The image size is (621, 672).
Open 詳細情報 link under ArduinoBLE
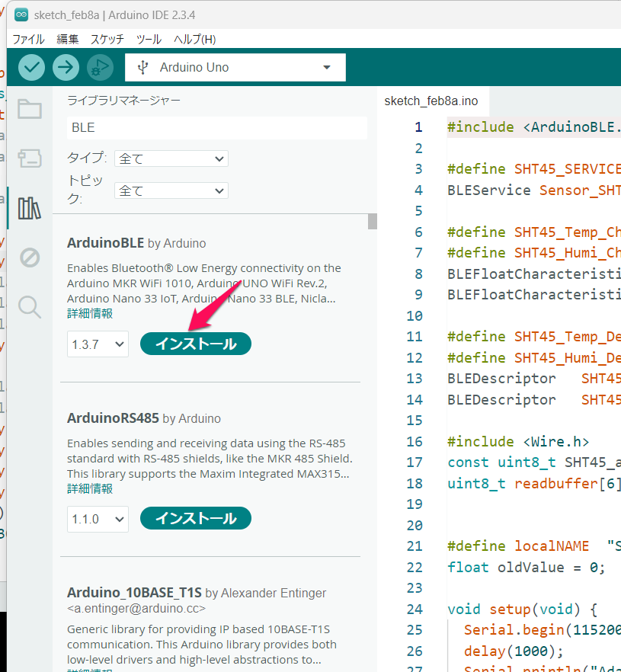click(x=90, y=313)
